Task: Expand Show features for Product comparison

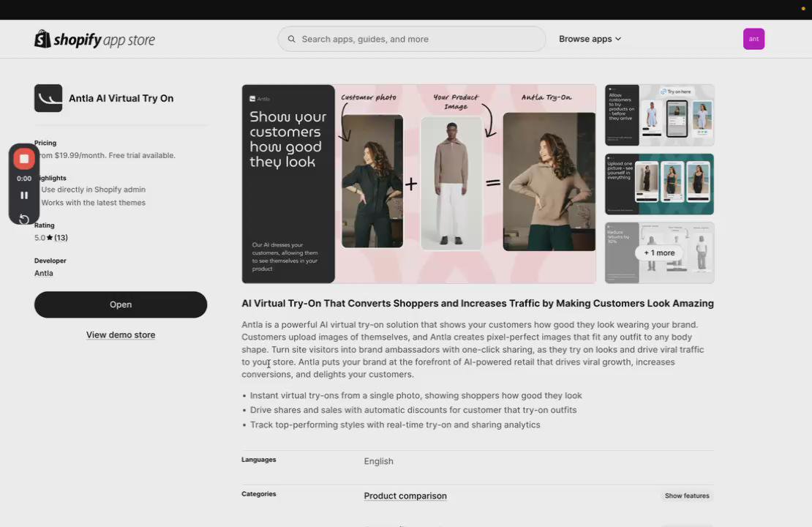Action: [x=687, y=496]
